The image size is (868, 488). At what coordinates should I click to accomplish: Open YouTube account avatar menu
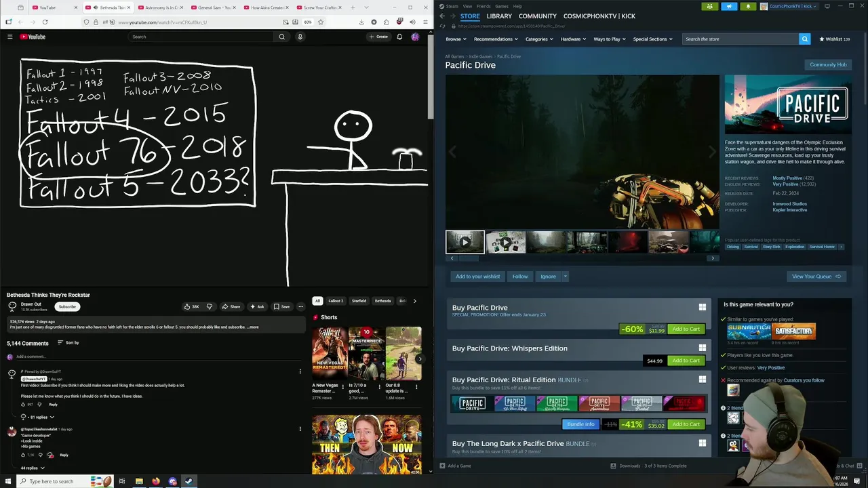pyautogui.click(x=415, y=37)
